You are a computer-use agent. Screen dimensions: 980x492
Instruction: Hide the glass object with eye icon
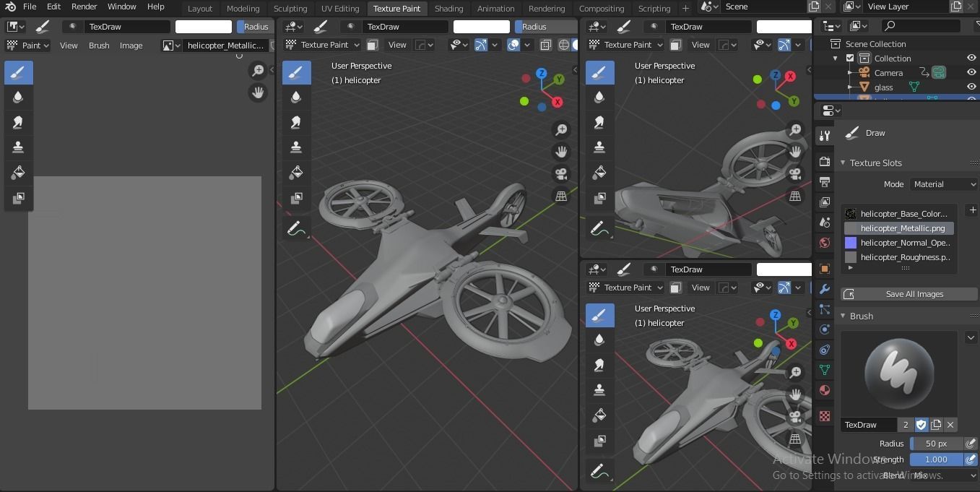click(971, 87)
